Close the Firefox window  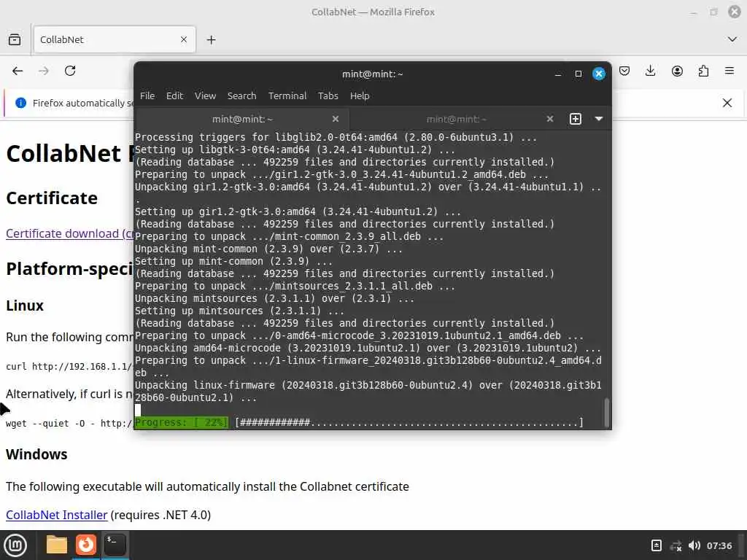(x=735, y=12)
